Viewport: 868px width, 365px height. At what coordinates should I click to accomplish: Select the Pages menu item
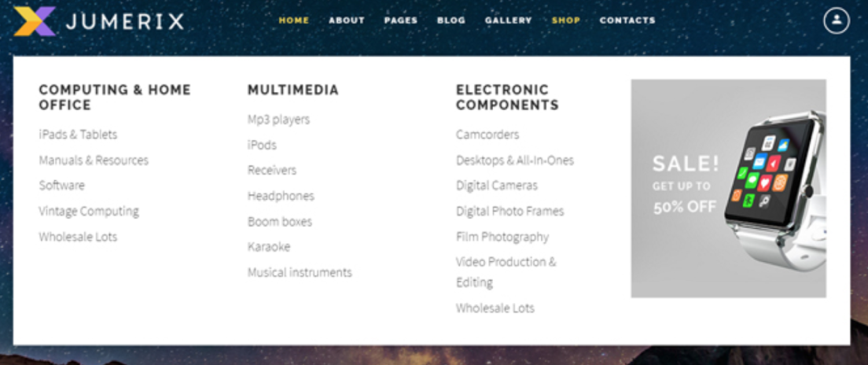coord(401,20)
